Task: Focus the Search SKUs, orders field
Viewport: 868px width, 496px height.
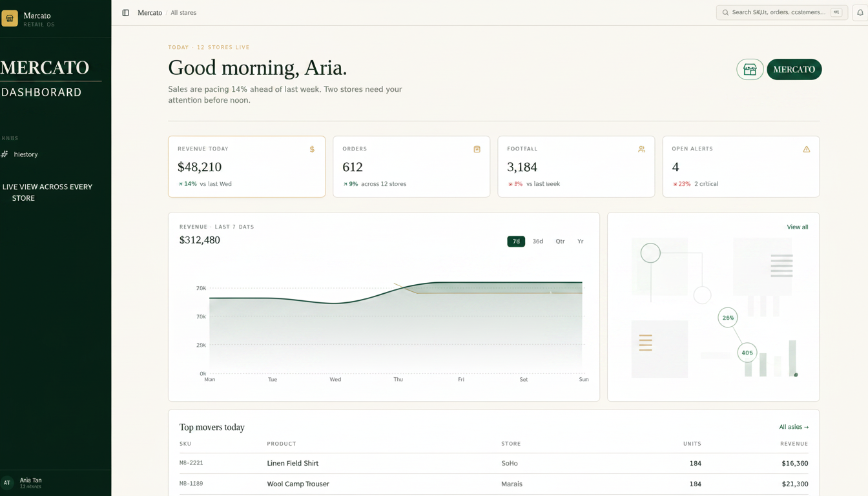Action: [781, 12]
